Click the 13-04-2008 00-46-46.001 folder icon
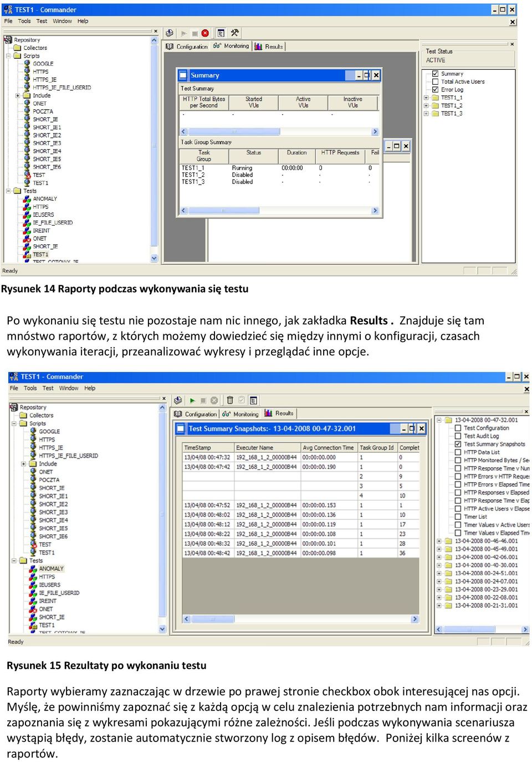Viewport: 532px width, 762px height. (x=448, y=541)
